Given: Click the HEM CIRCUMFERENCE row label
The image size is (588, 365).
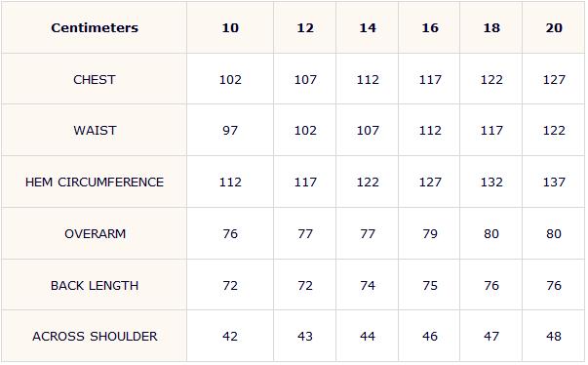Looking at the screenshot, I should 95,182.
